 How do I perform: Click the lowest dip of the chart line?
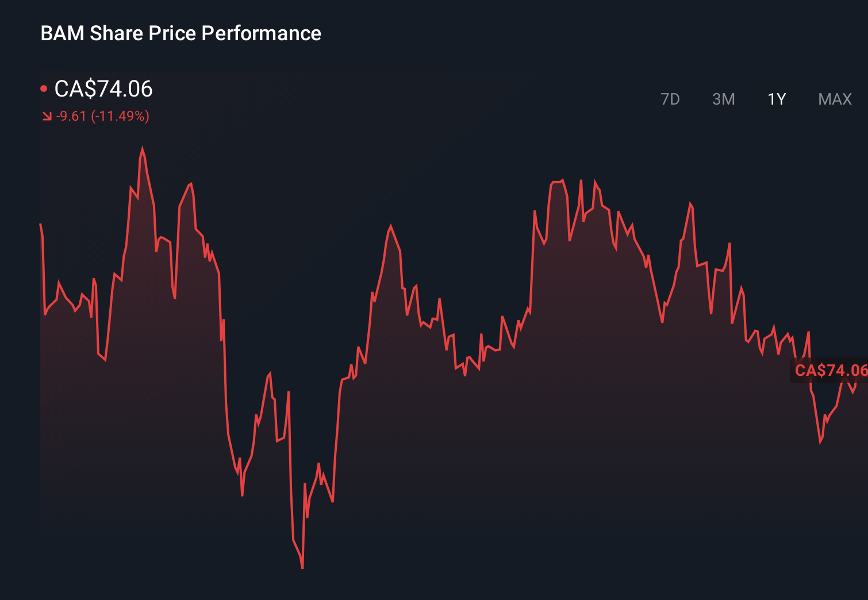[302, 568]
